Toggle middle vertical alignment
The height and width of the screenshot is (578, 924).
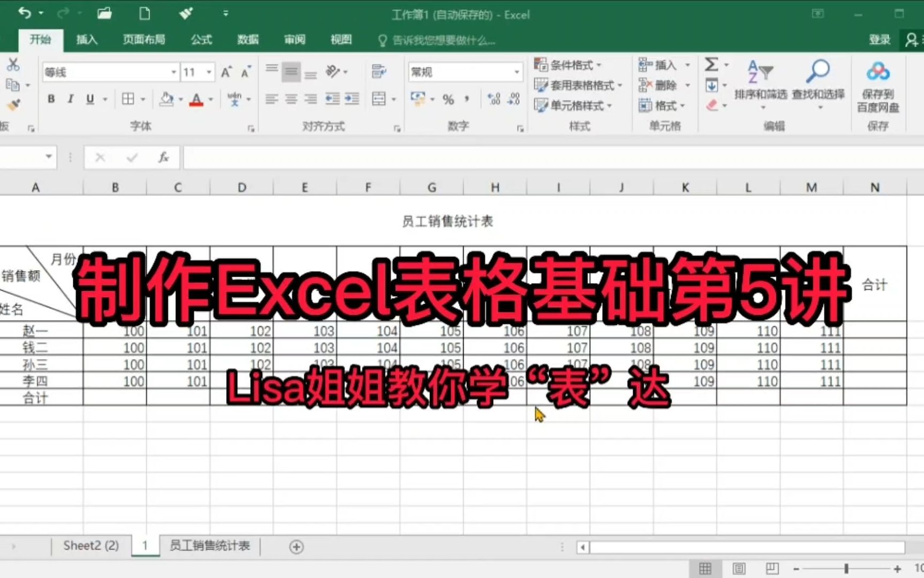[291, 72]
